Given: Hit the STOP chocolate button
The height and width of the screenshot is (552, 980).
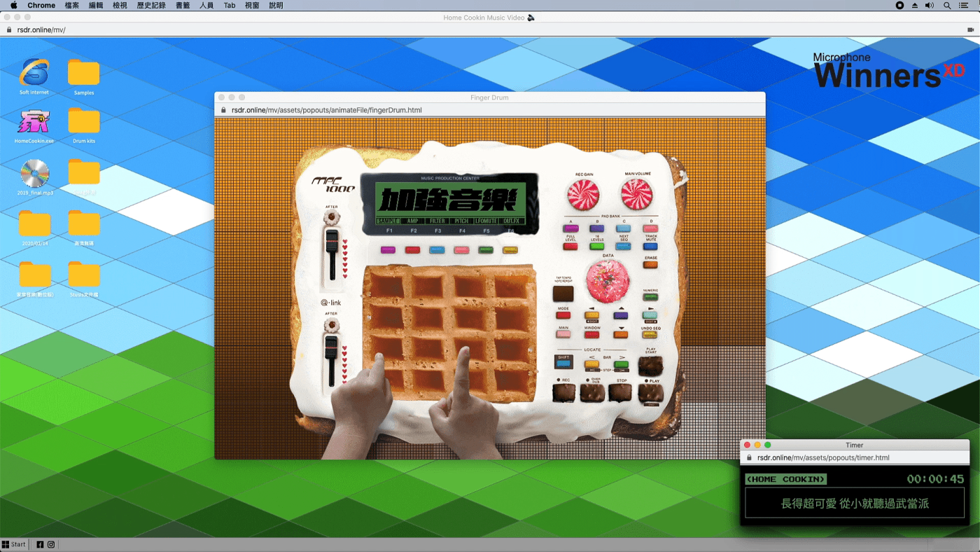Looking at the screenshot, I should pos(621,393).
